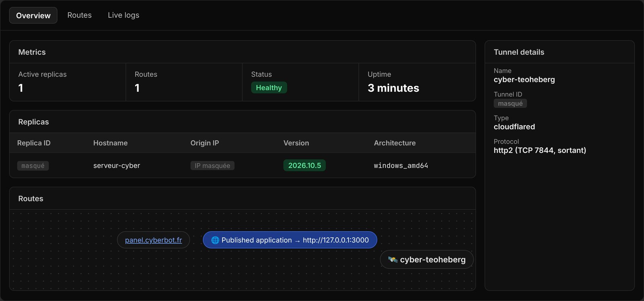Click the 'http2 (TCP 7844, sortant)' protocol value
Image resolution: width=644 pixels, height=301 pixels.
[x=540, y=150]
